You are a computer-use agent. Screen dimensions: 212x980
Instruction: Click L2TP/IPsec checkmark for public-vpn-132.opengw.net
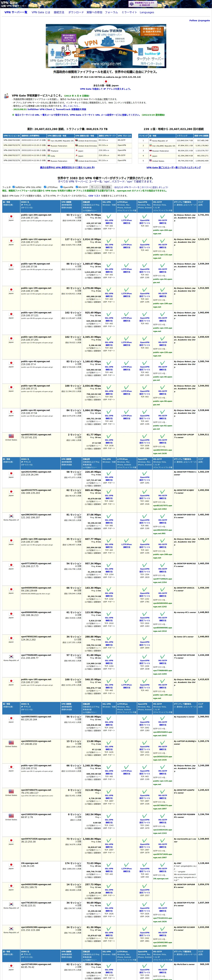[126, 241]
